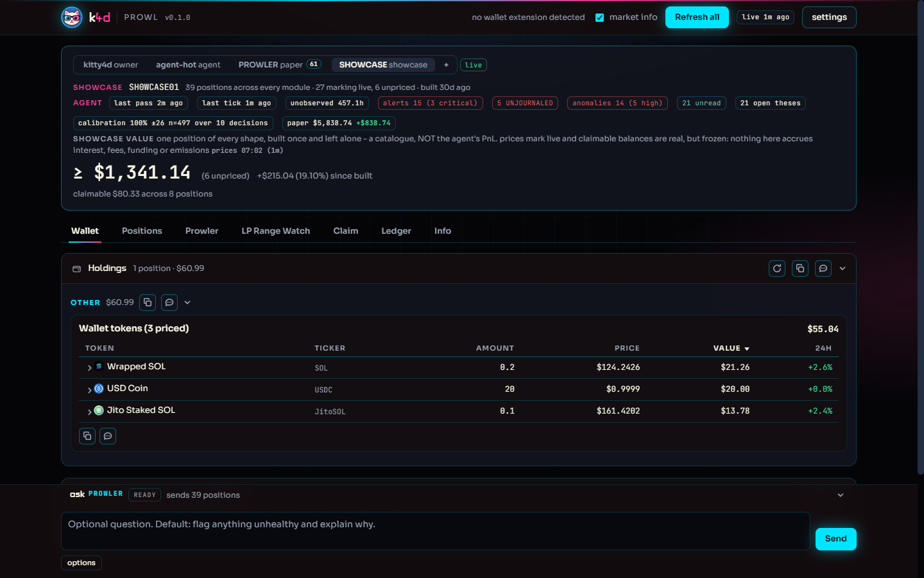This screenshot has height=578, width=924.
Task: Click the page vertical scrollbar
Action: [x=921, y=238]
